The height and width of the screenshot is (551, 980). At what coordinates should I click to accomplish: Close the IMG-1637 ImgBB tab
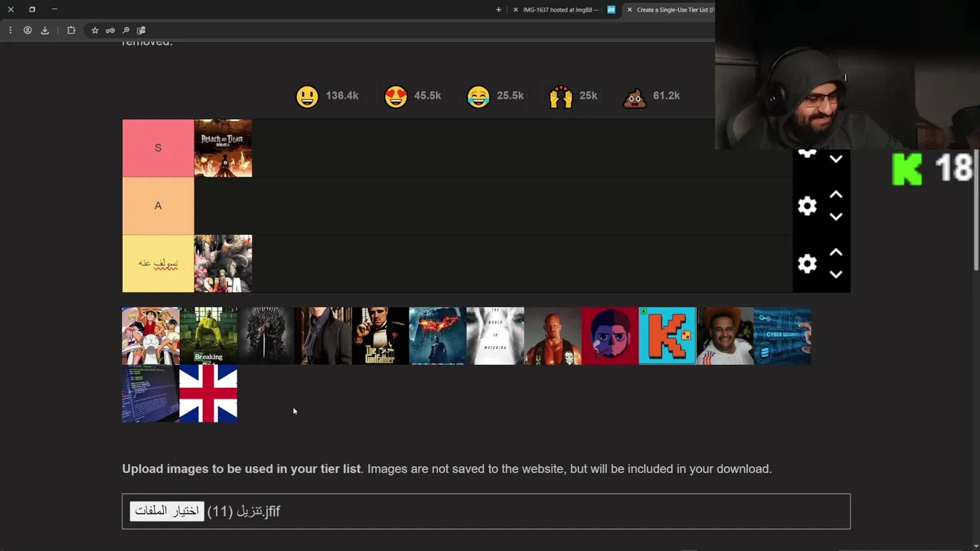pyautogui.click(x=515, y=10)
